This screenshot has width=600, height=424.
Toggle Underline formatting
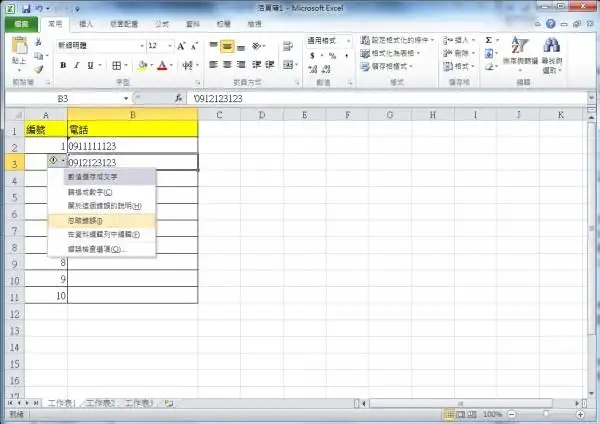(90, 65)
